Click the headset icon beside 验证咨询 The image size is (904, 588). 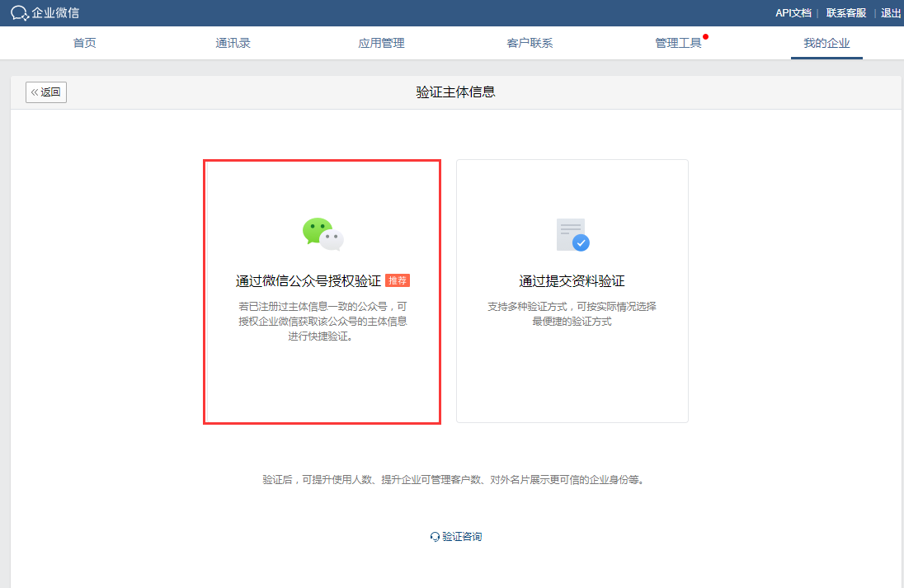click(435, 537)
